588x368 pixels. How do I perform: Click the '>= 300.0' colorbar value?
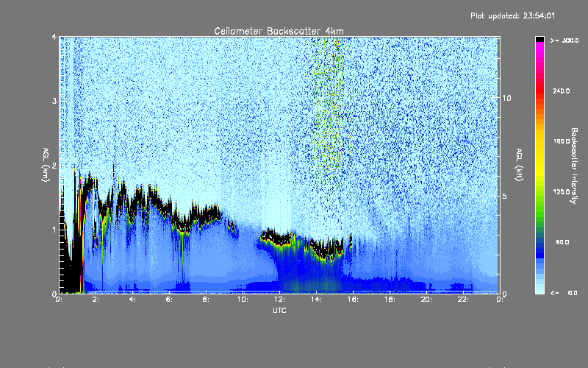pyautogui.click(x=564, y=40)
